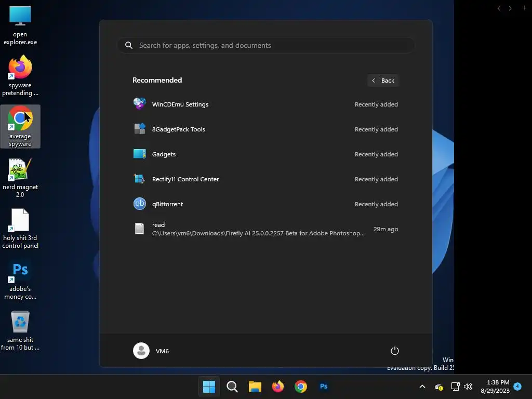Open File Explorer from the taskbar
The image size is (532, 399).
pyautogui.click(x=255, y=386)
